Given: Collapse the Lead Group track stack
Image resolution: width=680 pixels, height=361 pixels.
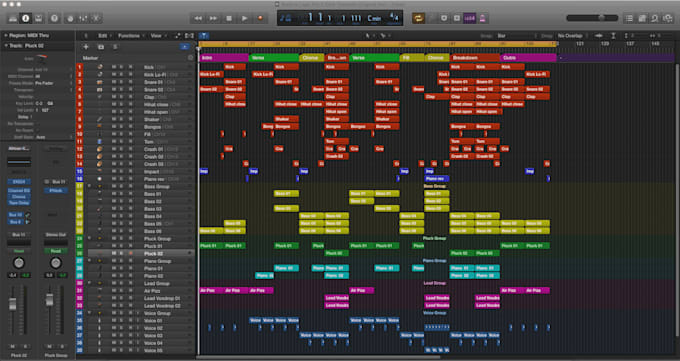Looking at the screenshot, I should coord(90,283).
